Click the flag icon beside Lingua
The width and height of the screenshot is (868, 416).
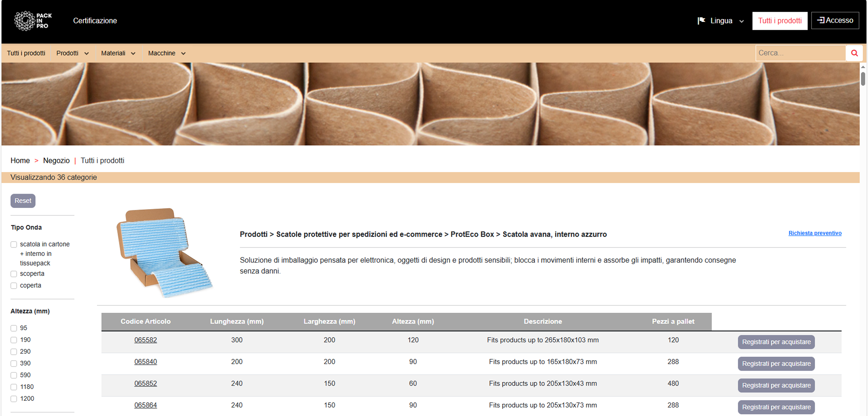(701, 21)
